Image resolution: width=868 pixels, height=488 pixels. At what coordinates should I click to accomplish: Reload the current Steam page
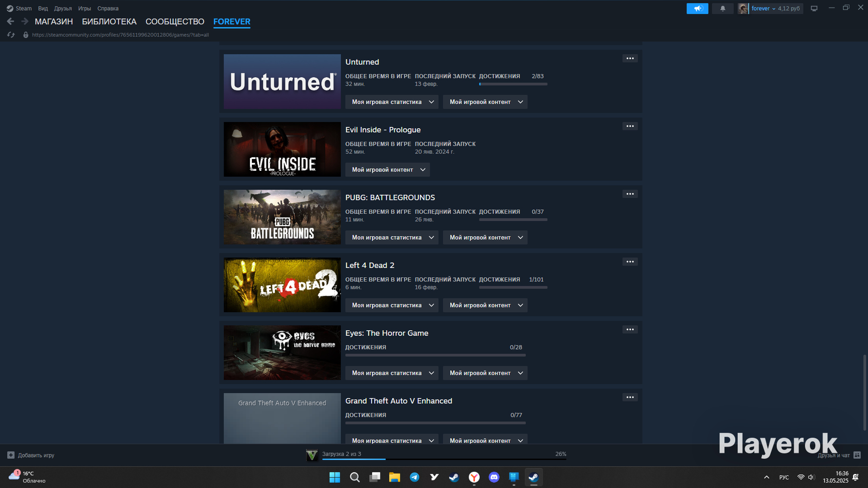click(x=11, y=35)
